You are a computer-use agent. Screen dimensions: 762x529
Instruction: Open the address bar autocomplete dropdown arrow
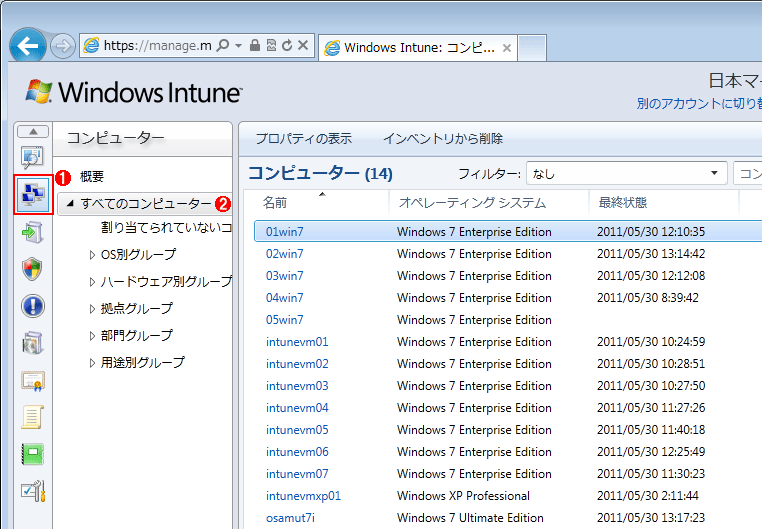(x=238, y=46)
